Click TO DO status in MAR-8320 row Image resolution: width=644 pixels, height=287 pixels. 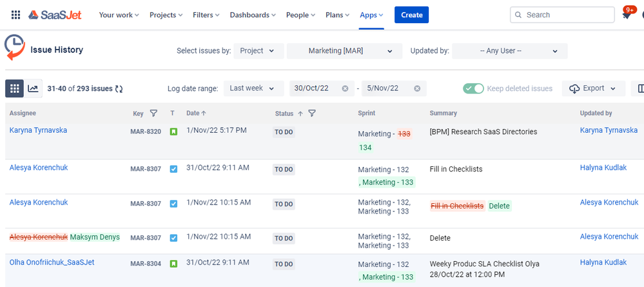284,132
